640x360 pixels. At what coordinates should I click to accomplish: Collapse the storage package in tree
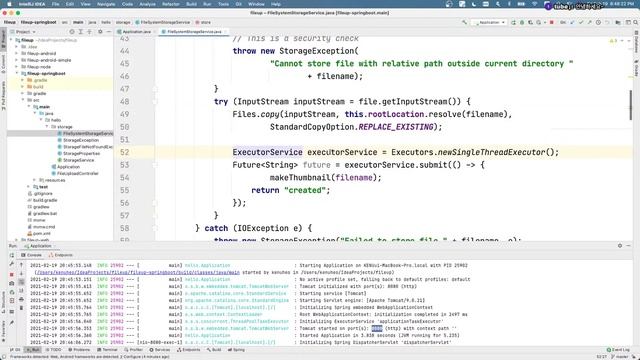tap(47, 127)
